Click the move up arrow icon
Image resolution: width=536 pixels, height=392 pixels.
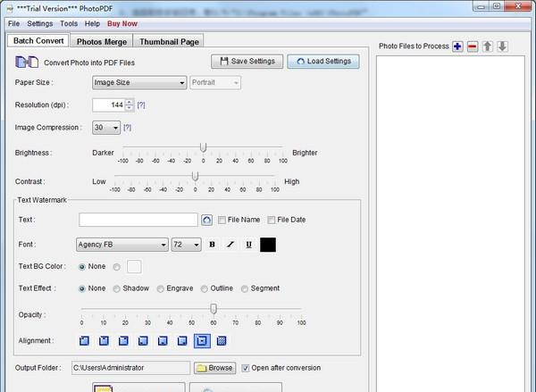tap(488, 46)
